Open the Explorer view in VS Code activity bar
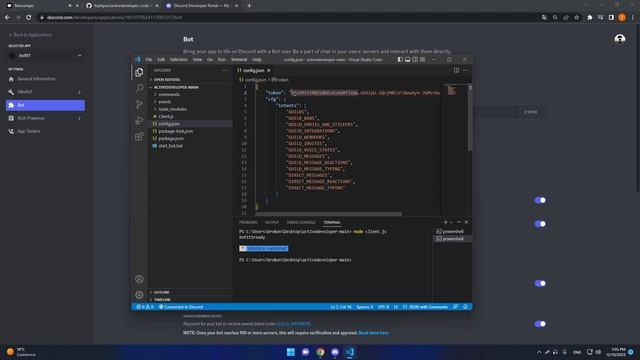 tap(139, 72)
